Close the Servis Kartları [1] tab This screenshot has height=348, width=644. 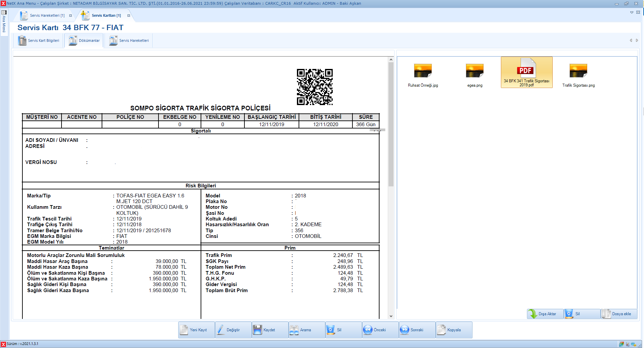(x=129, y=15)
